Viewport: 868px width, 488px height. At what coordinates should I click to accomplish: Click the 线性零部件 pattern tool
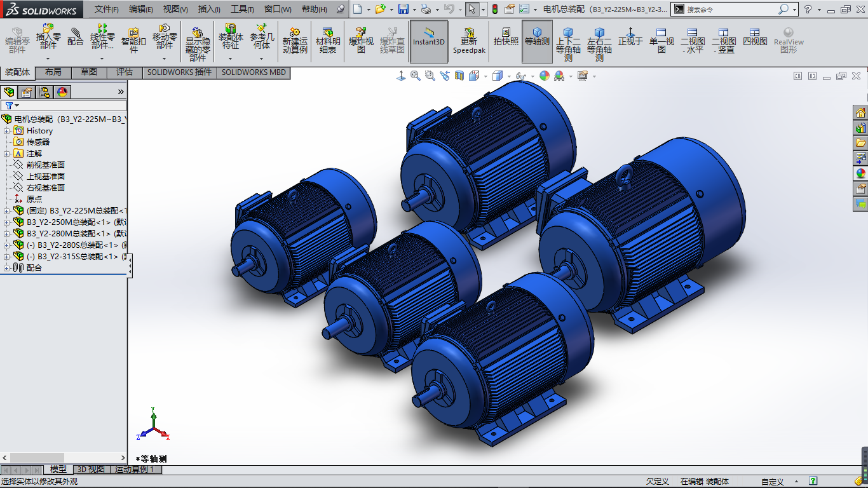pyautogui.click(x=102, y=36)
